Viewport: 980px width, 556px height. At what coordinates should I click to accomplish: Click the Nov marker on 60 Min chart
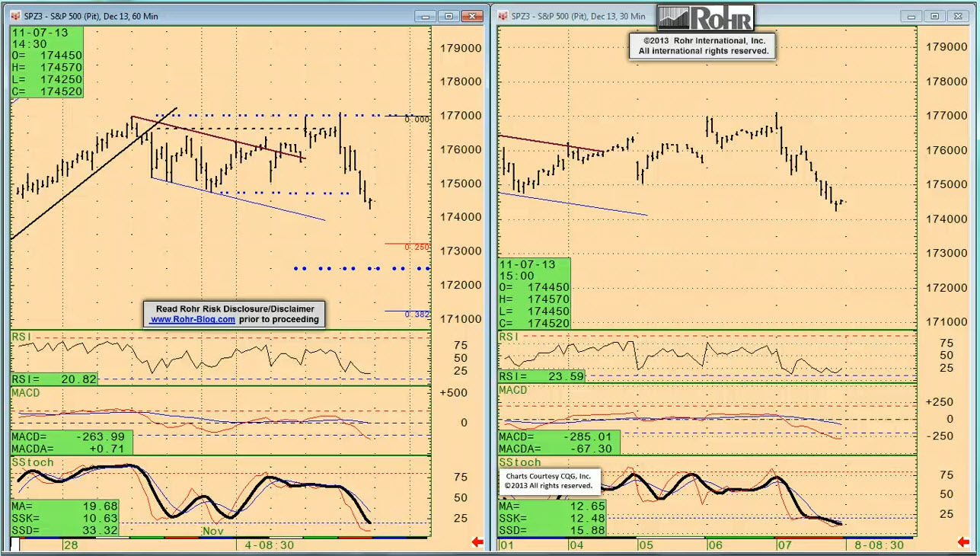pos(212,531)
